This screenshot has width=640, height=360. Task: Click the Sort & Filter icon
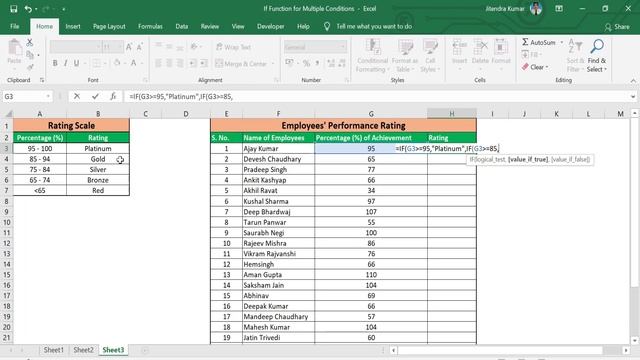(x=575, y=46)
